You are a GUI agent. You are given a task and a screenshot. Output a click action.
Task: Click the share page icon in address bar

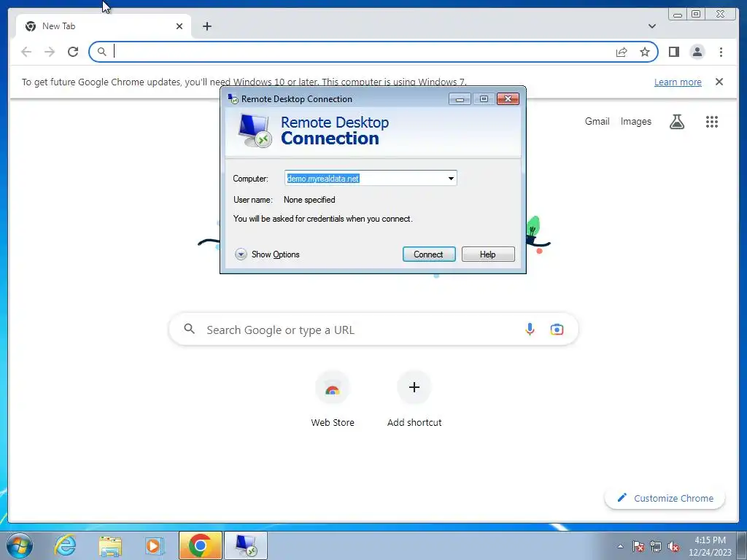point(622,52)
